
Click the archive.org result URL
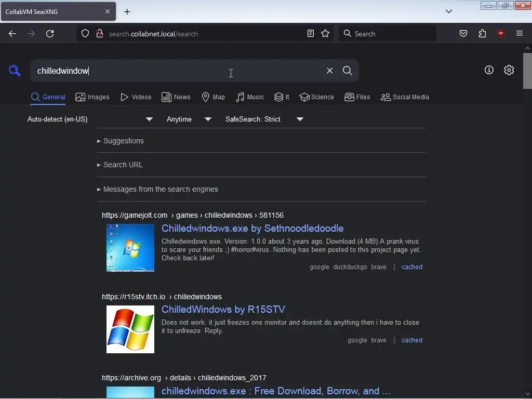point(184,378)
